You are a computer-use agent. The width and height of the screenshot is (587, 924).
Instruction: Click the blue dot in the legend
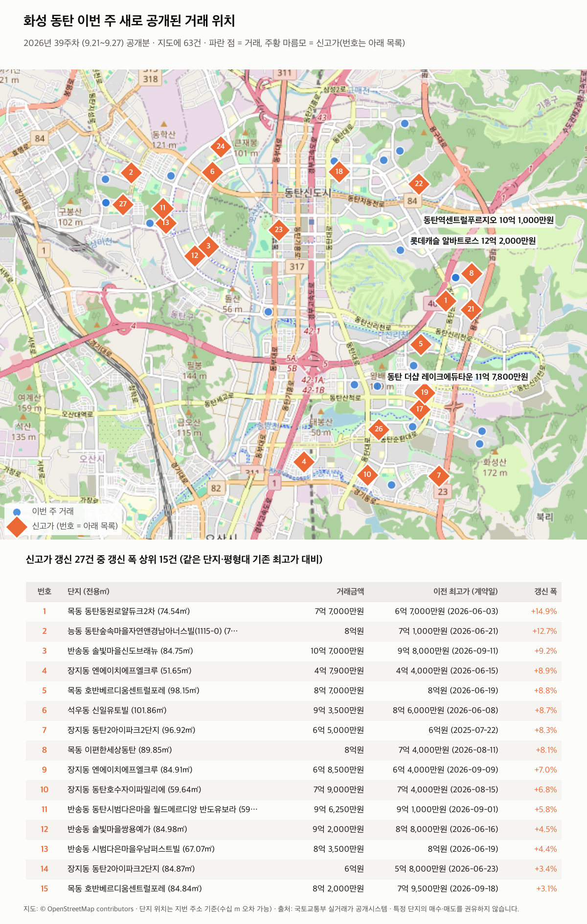tap(17, 512)
